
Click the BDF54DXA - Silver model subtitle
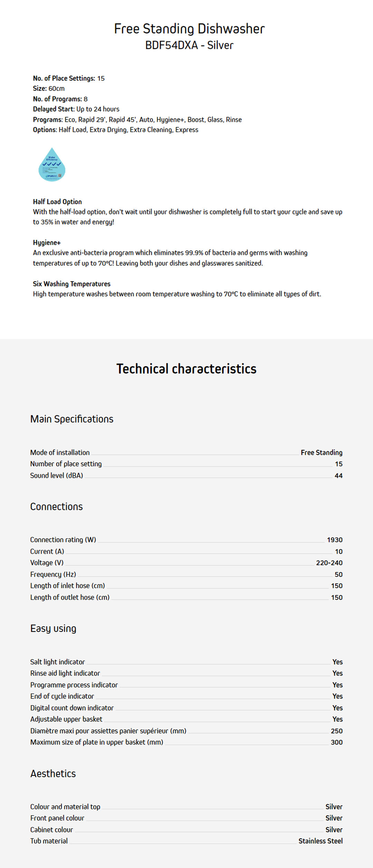[x=189, y=45]
